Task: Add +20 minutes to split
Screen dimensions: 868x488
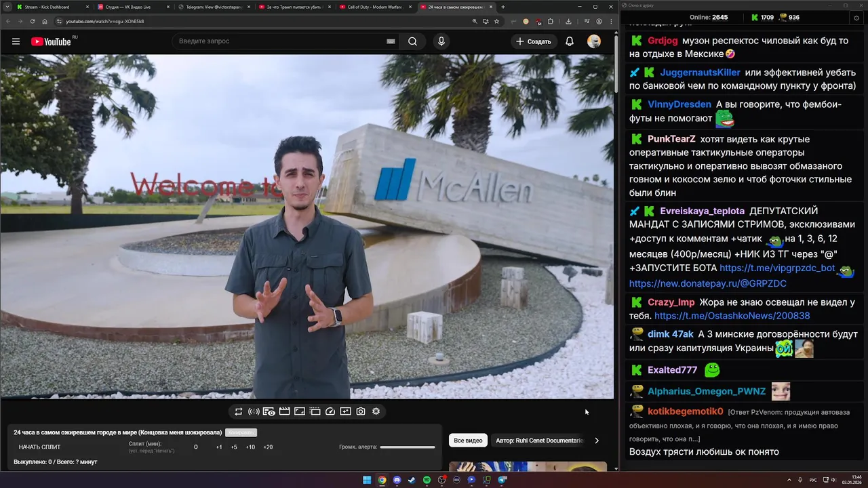Action: (x=268, y=447)
